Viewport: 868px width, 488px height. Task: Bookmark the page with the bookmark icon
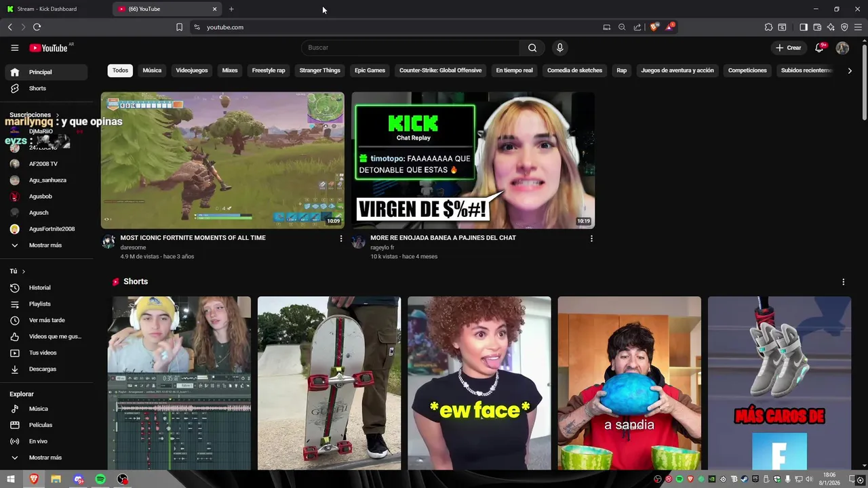179,27
